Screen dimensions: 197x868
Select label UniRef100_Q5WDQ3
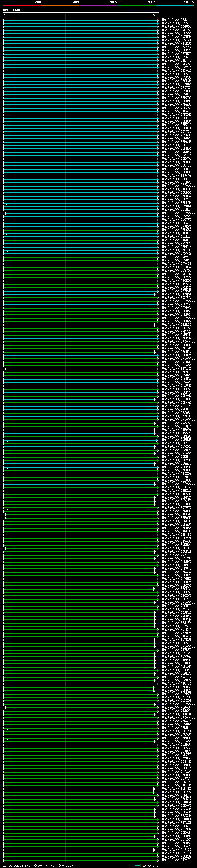click(177, 193)
